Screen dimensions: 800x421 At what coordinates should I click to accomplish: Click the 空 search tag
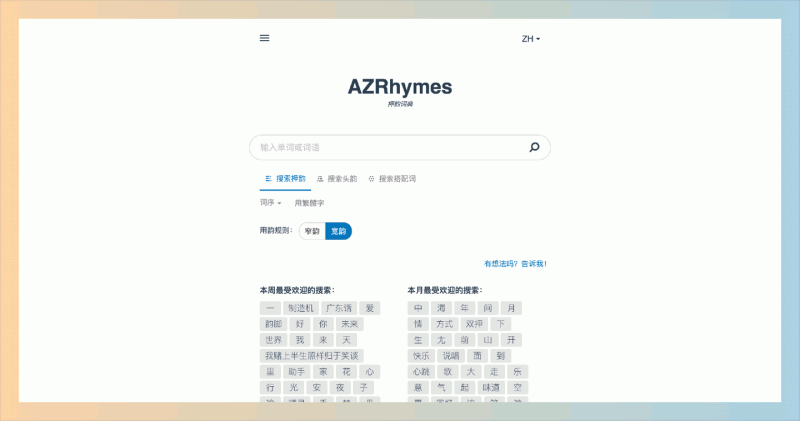(x=517, y=387)
